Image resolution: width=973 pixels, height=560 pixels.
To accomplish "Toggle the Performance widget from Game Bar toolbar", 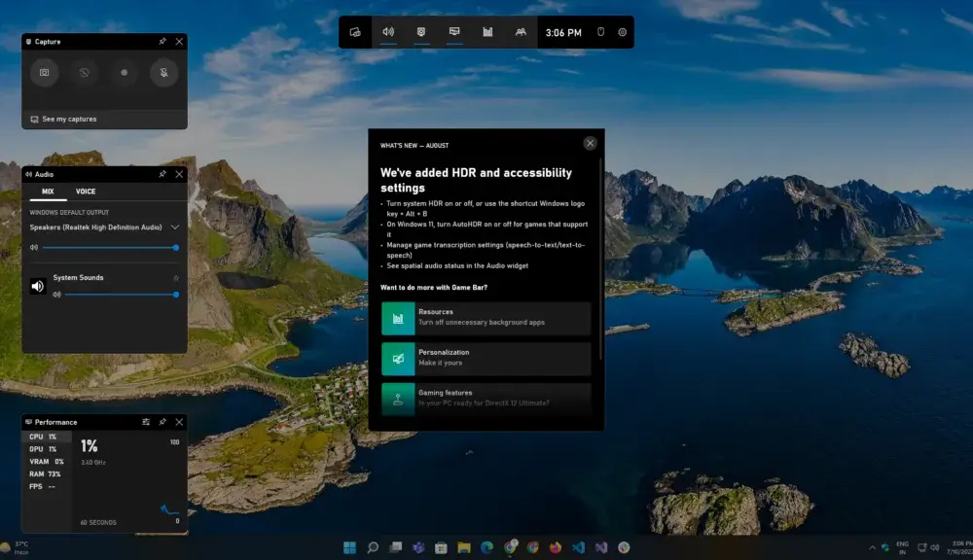I will [454, 32].
